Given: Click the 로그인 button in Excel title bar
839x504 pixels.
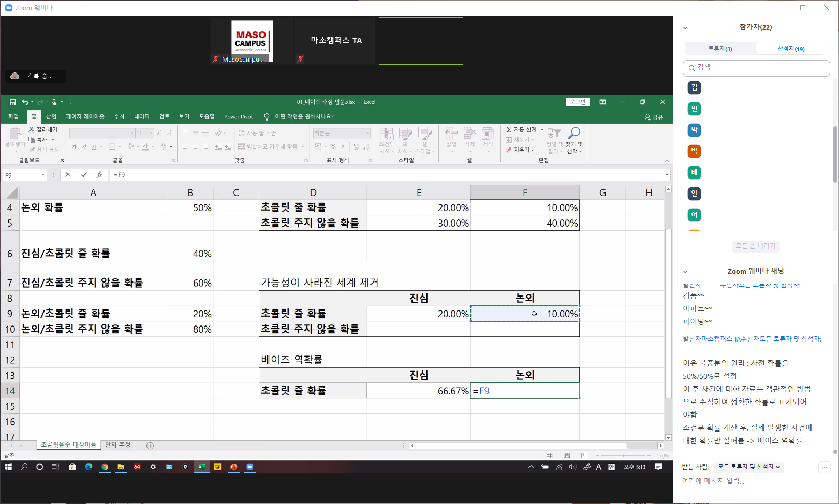Looking at the screenshot, I should (578, 102).
